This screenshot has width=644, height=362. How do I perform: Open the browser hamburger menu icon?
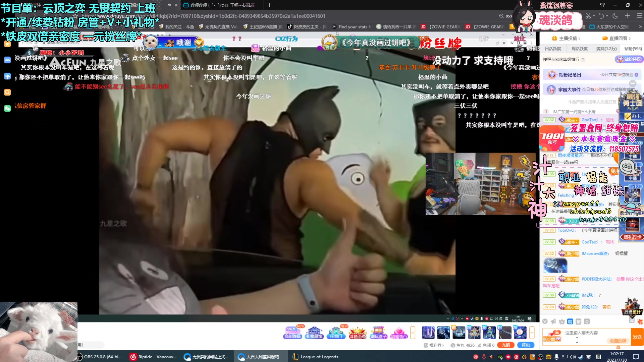click(x=640, y=16)
